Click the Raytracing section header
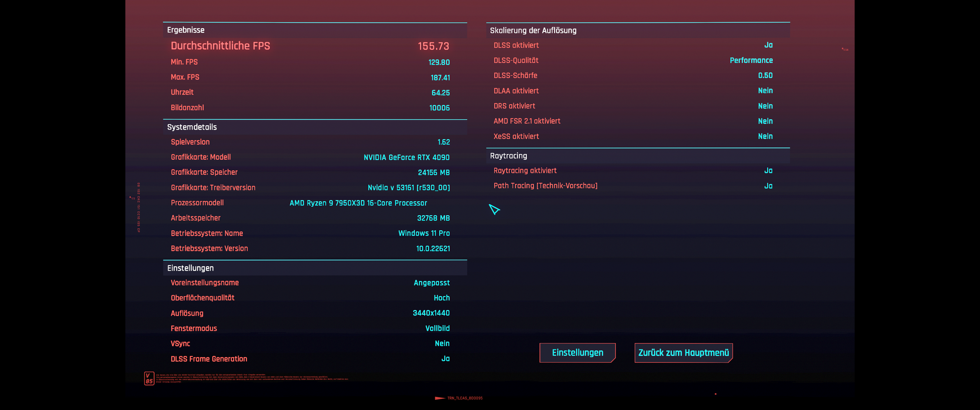Screen dimensions: 980x410 508,156
